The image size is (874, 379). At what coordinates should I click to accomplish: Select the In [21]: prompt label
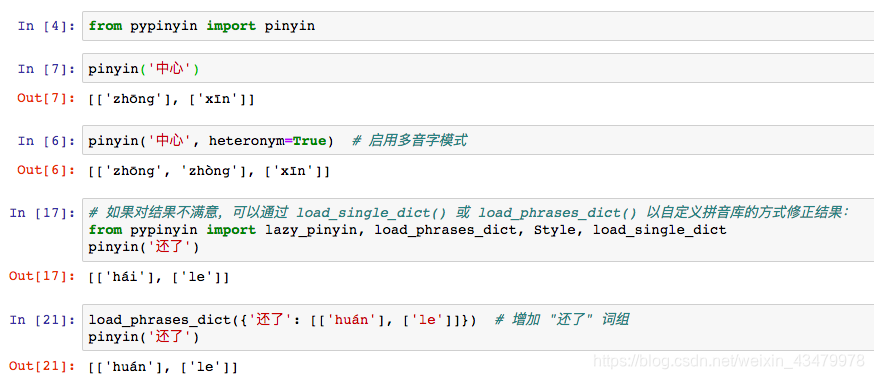click(42, 320)
